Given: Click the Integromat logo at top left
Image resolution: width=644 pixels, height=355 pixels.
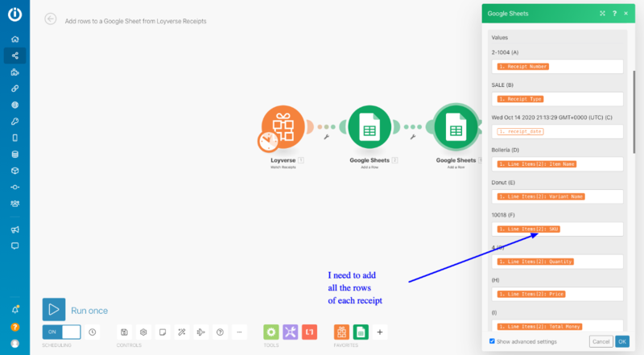Looking at the screenshot, I should point(14,14).
